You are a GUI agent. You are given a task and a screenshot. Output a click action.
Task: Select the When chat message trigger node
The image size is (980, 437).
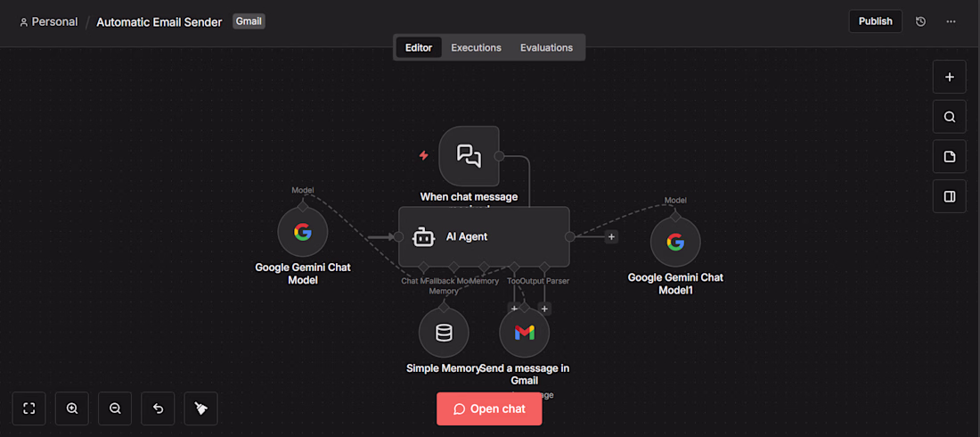click(469, 155)
